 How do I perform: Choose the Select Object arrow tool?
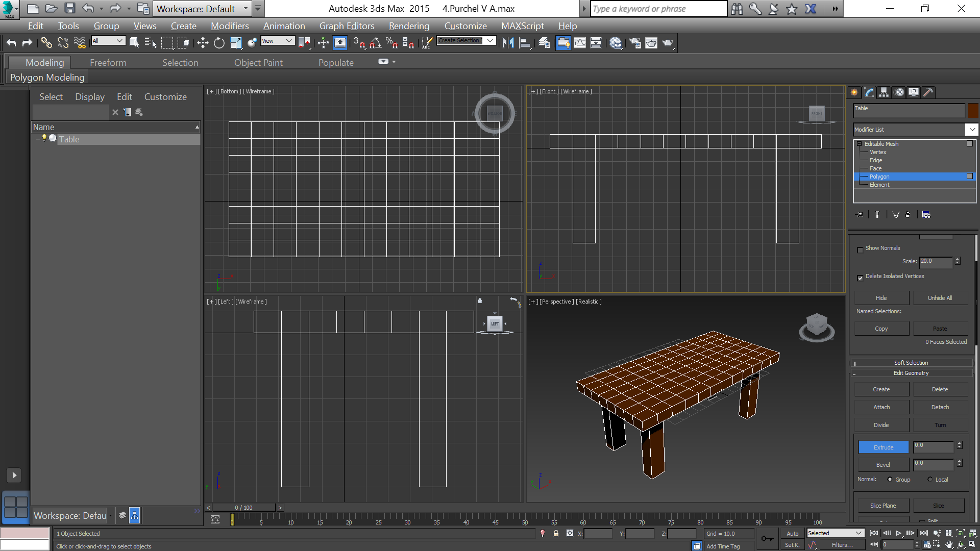134,43
